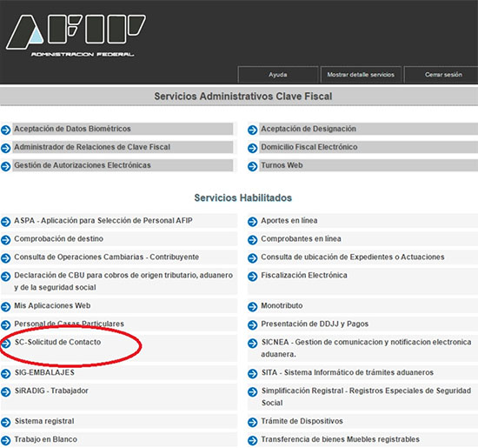Open SiRADIG - Trabajador link

pos(51,391)
